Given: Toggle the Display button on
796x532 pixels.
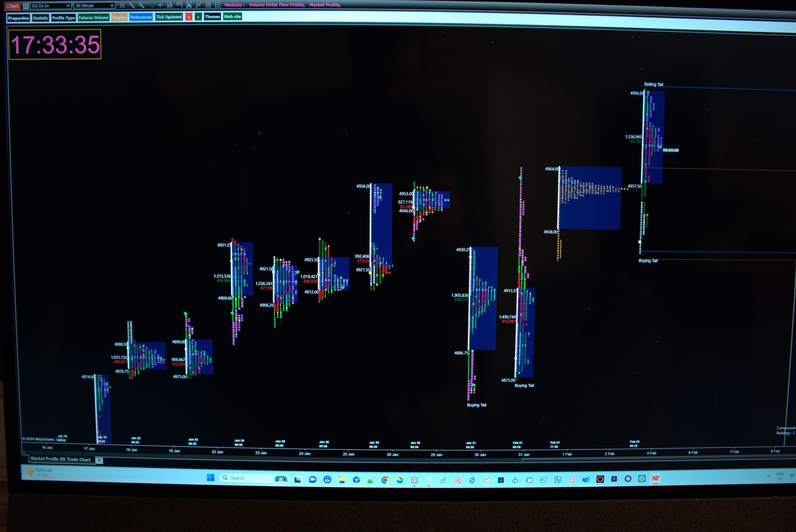Looking at the screenshot, I should tap(119, 18).
